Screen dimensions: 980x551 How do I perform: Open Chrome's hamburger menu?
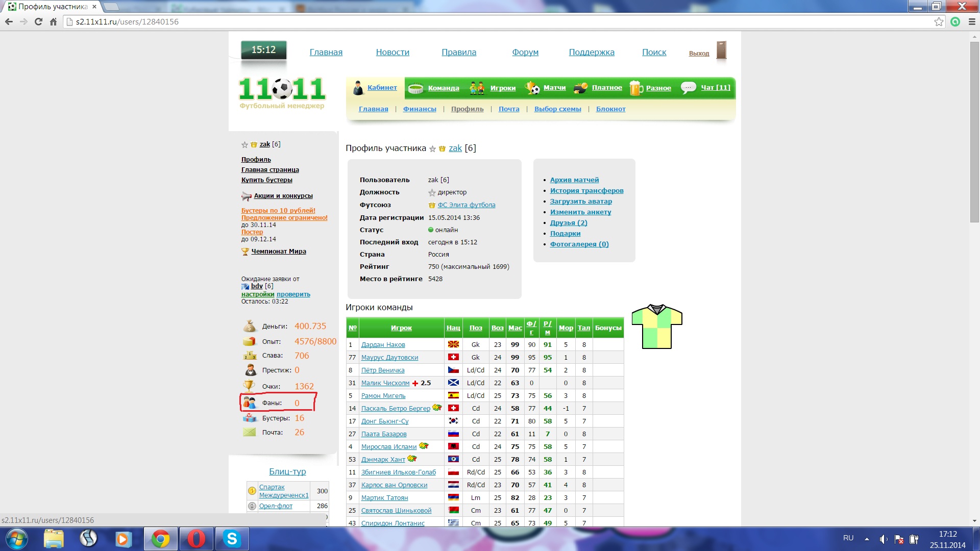[972, 21]
